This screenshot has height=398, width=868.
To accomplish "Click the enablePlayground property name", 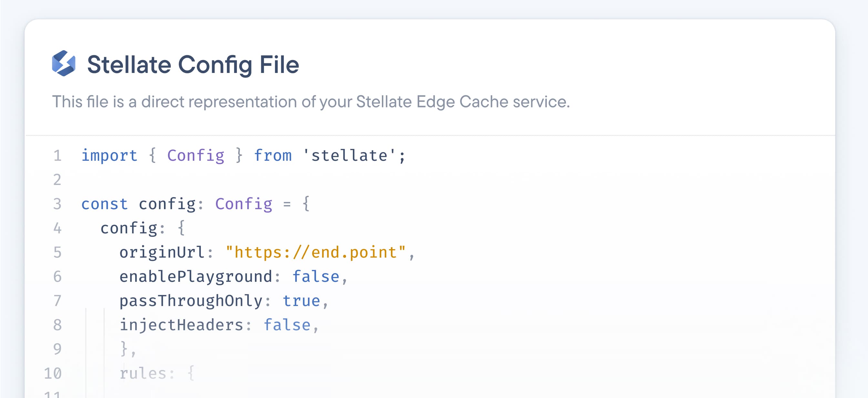I will point(195,277).
